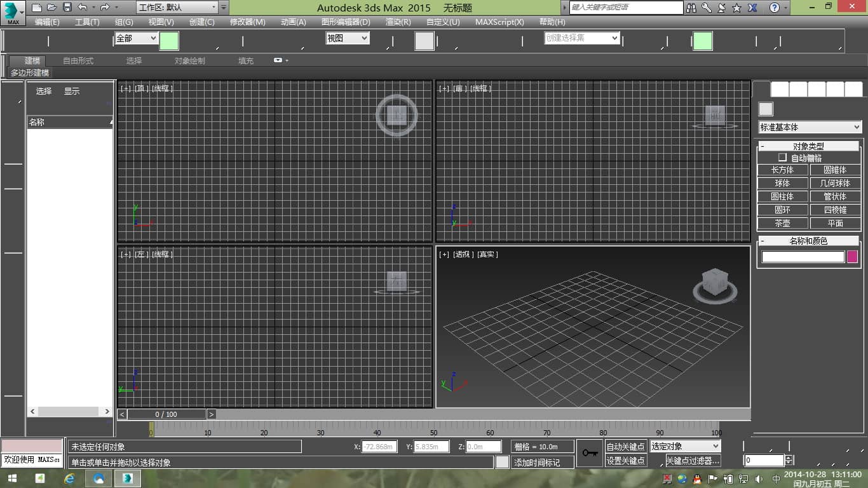Click the magenta object color swatch
This screenshot has width=868, height=488.
tap(852, 257)
